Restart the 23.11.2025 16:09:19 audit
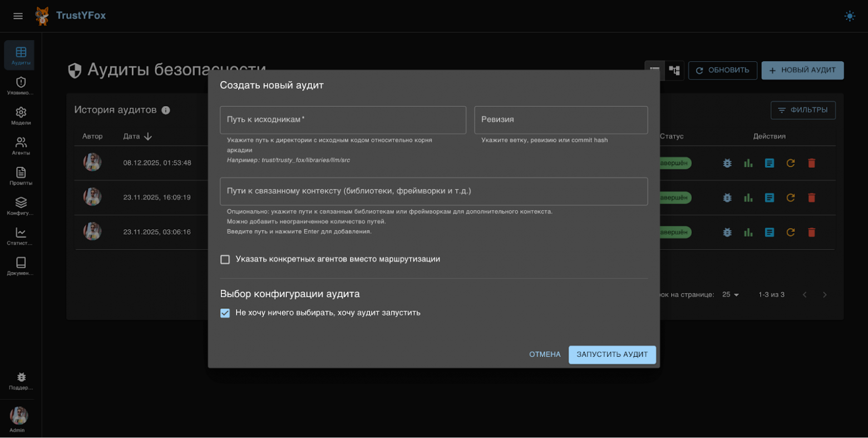 click(x=791, y=197)
